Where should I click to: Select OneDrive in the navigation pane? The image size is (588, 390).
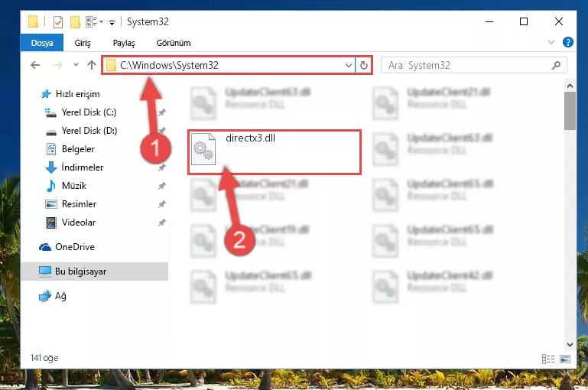coord(75,247)
